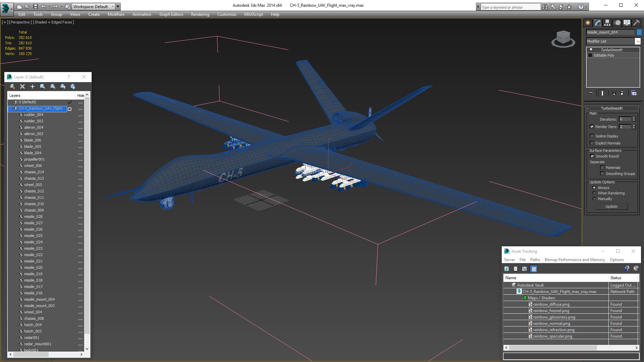Viewport: 644px width, 362px height.
Task: Open the Rendering menu
Action: click(200, 14)
